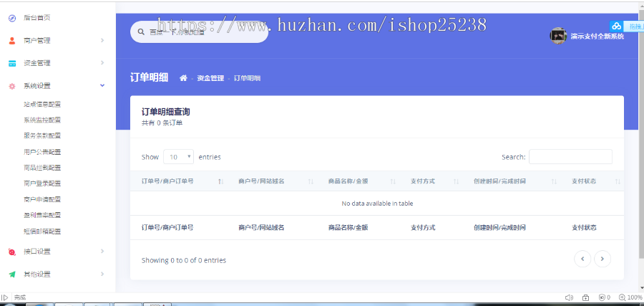Click footer 支付状态 column label
Image resolution: width=644 pixels, height=306 pixels.
584,227
